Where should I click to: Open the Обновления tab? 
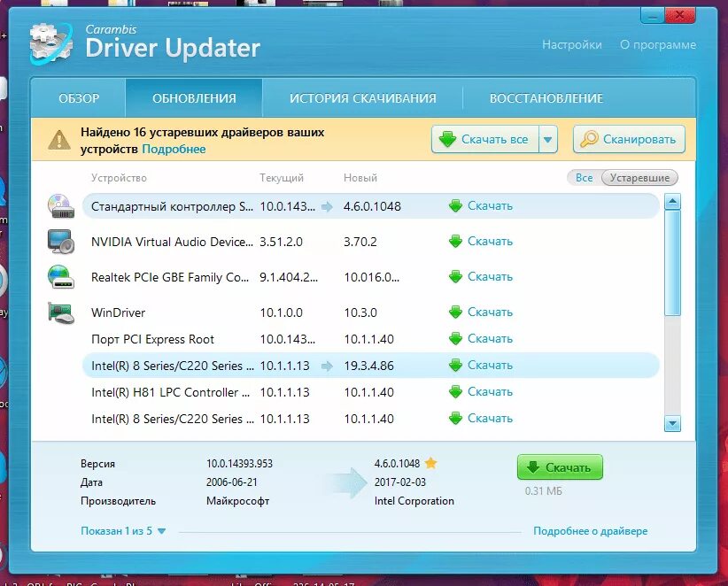(194, 98)
